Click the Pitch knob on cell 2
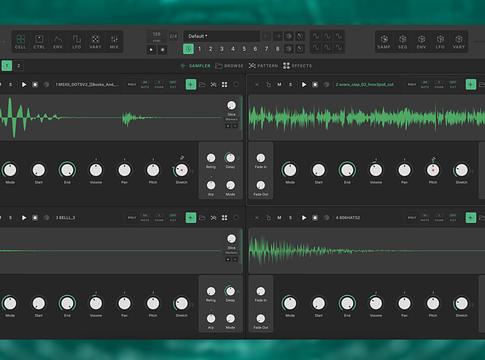 click(433, 170)
